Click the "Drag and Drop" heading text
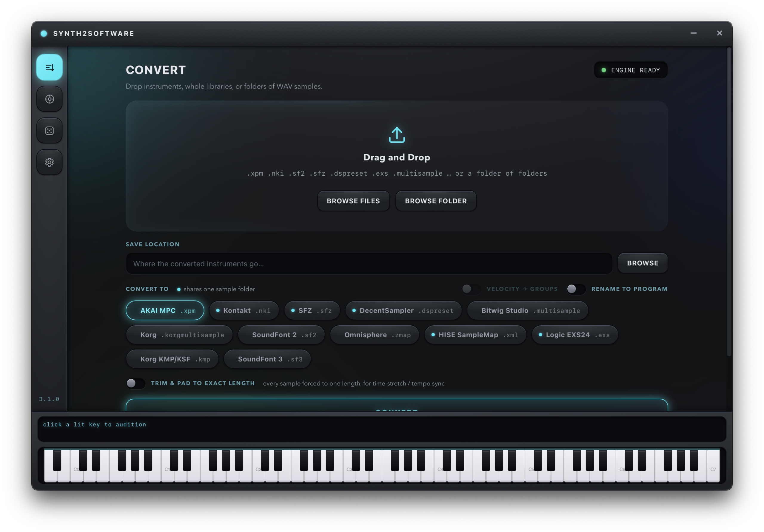 pyautogui.click(x=397, y=157)
